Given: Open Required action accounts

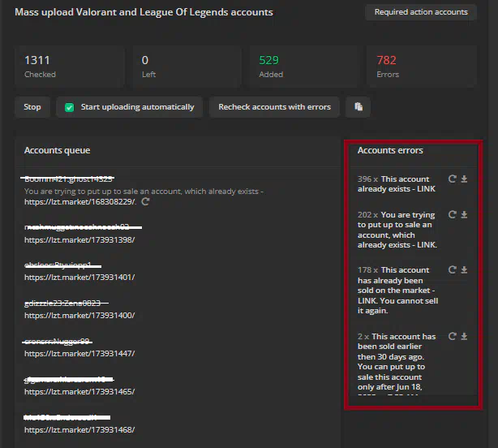Looking at the screenshot, I should click(421, 12).
